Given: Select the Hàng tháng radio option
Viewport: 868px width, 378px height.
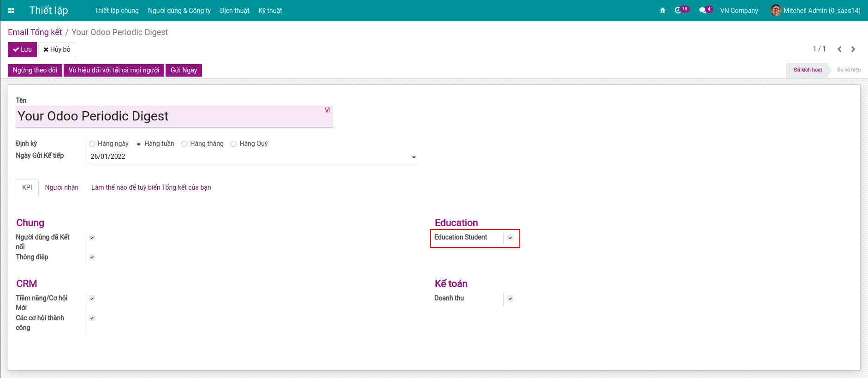Looking at the screenshot, I should [184, 144].
